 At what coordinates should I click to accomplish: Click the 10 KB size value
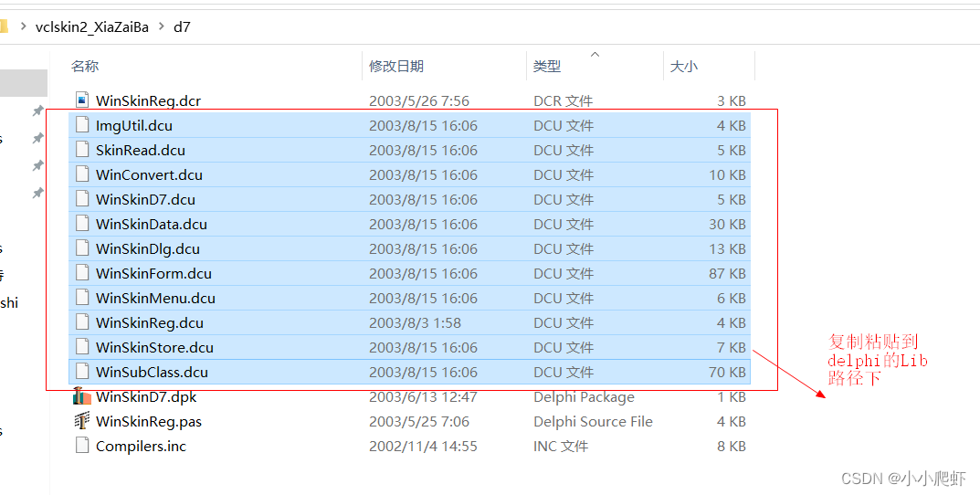click(x=727, y=175)
